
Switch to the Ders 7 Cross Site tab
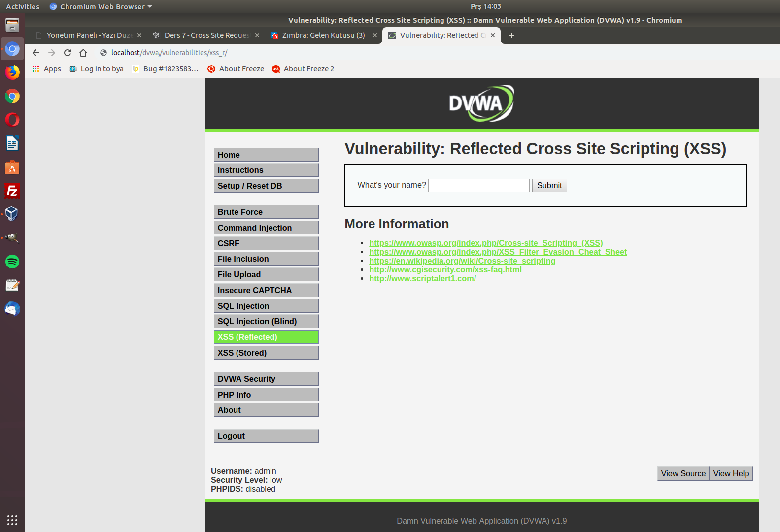point(206,35)
